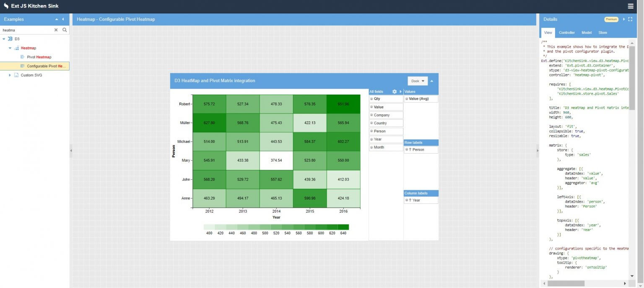Collapse the Examples panel header
This screenshot has height=288, width=644.
pyautogui.click(x=57, y=19)
